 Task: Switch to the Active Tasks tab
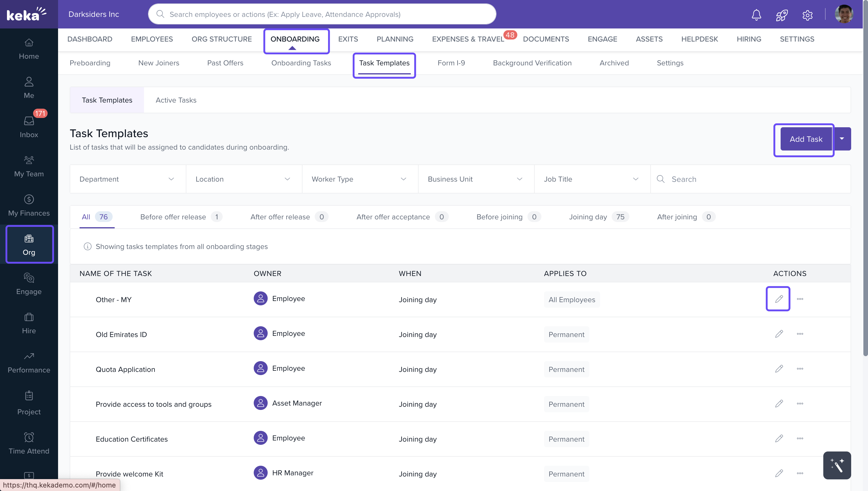176,100
